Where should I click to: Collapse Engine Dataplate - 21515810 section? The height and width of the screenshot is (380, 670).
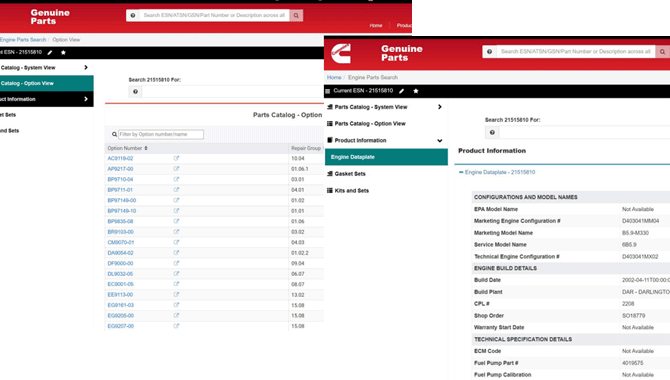(x=461, y=172)
